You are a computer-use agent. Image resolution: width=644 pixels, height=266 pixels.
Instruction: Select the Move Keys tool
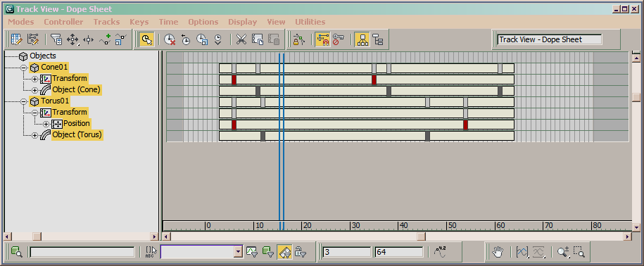pyautogui.click(x=72, y=40)
